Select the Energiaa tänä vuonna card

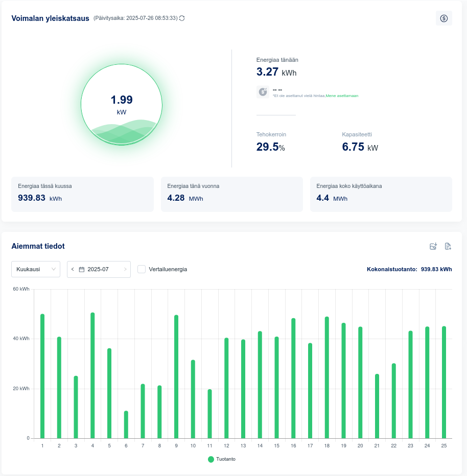tap(231, 194)
